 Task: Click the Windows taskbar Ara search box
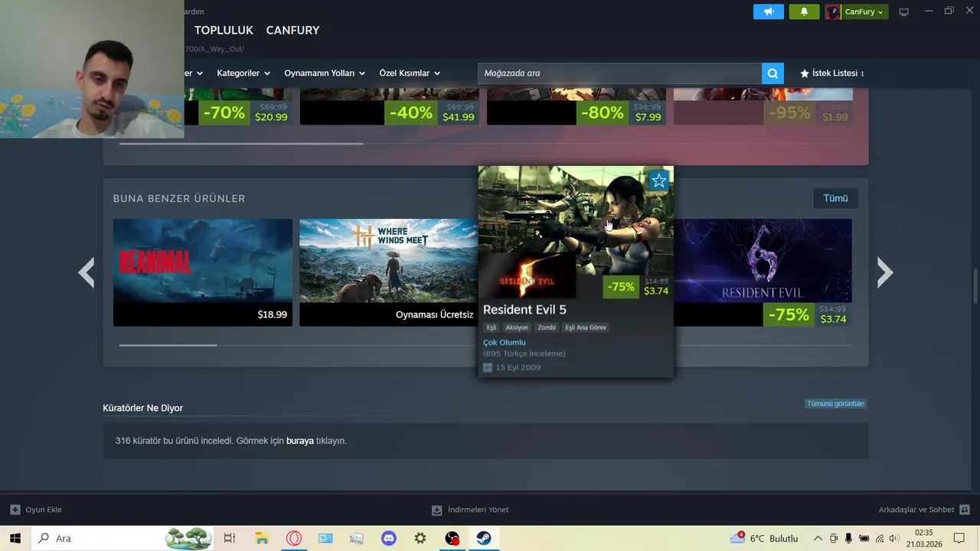point(123,538)
